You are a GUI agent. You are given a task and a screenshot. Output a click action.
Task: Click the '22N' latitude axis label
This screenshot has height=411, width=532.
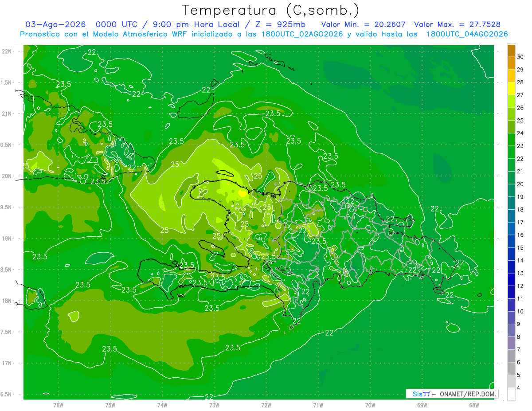click(x=7, y=51)
